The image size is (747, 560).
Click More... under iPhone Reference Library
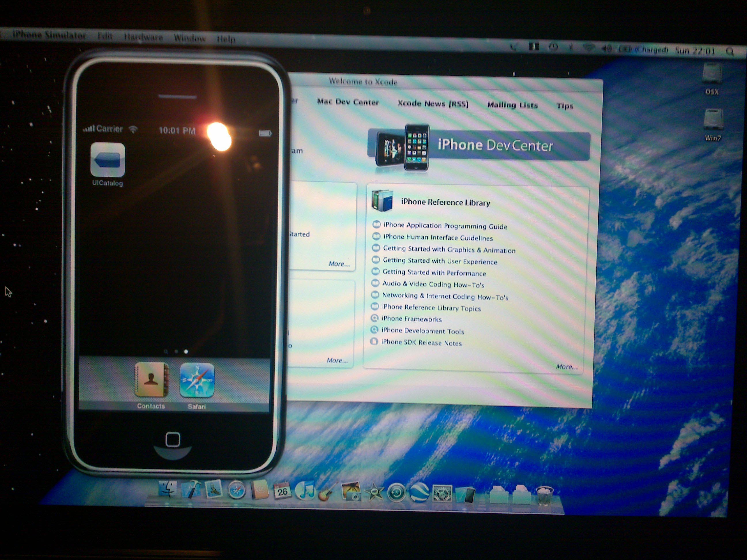tap(566, 367)
